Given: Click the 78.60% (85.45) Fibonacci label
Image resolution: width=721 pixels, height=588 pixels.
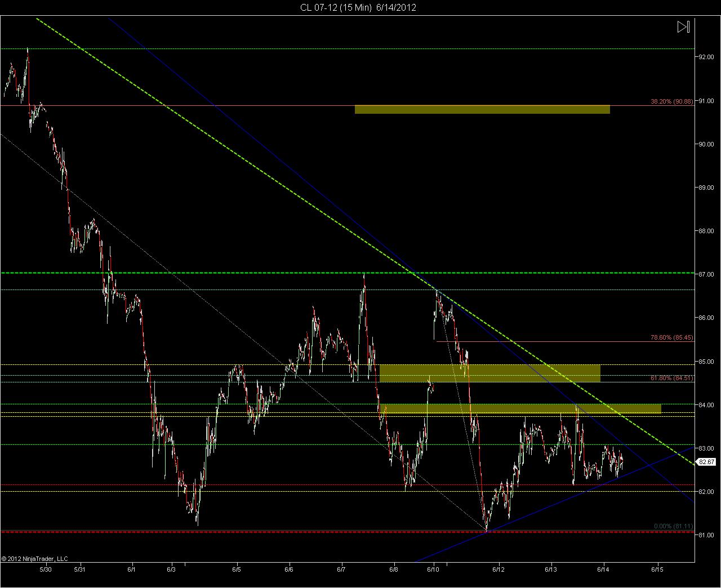Looking at the screenshot, I should [x=672, y=338].
